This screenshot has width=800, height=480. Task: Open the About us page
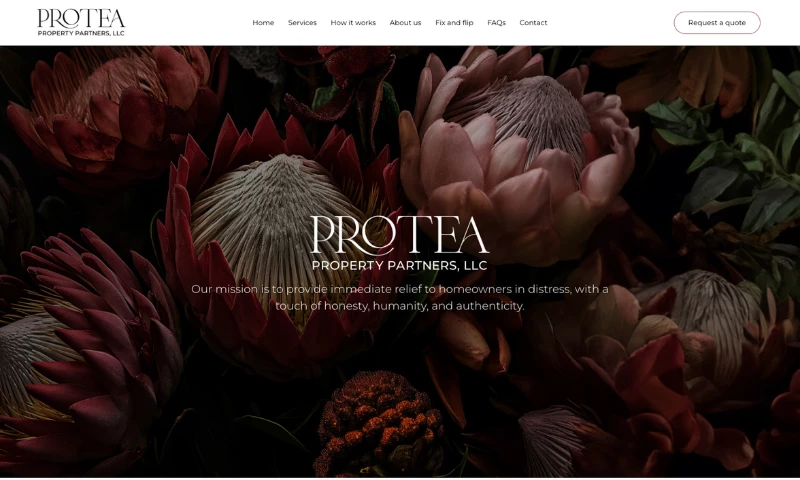405,22
